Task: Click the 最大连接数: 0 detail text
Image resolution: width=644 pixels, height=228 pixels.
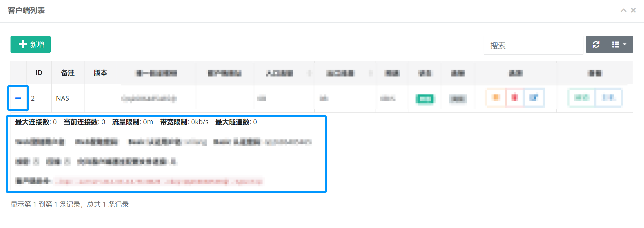Action: click(x=36, y=122)
